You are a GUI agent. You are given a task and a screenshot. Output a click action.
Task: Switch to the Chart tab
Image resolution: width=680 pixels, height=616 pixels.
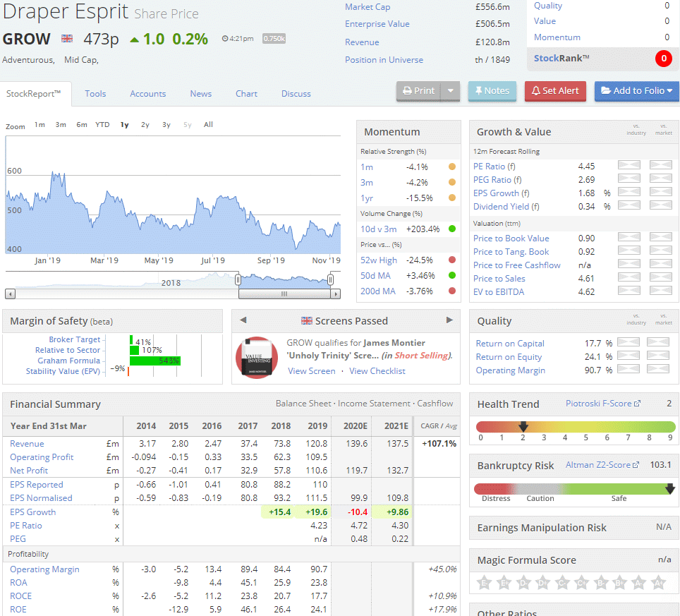246,94
